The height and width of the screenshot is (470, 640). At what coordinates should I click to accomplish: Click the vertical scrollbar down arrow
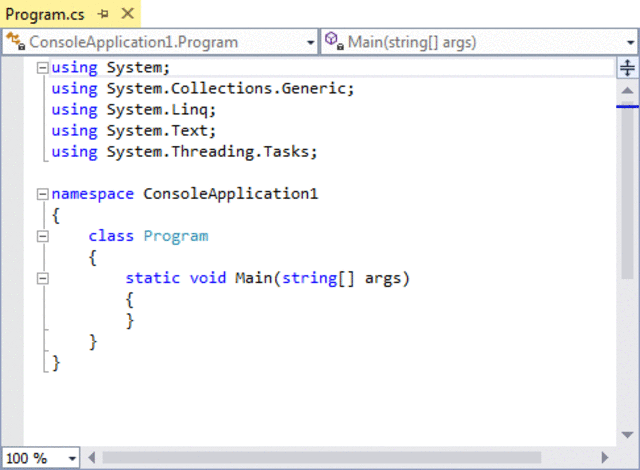click(x=627, y=435)
